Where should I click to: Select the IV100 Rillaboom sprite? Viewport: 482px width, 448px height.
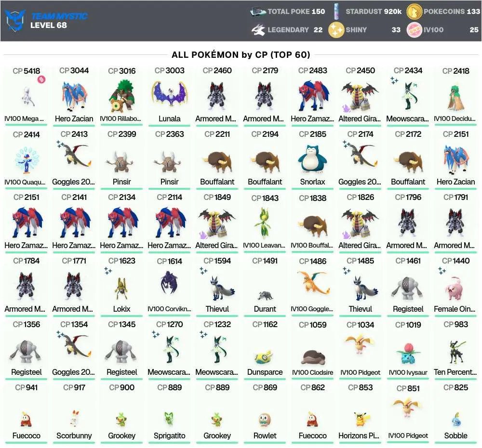(122, 96)
